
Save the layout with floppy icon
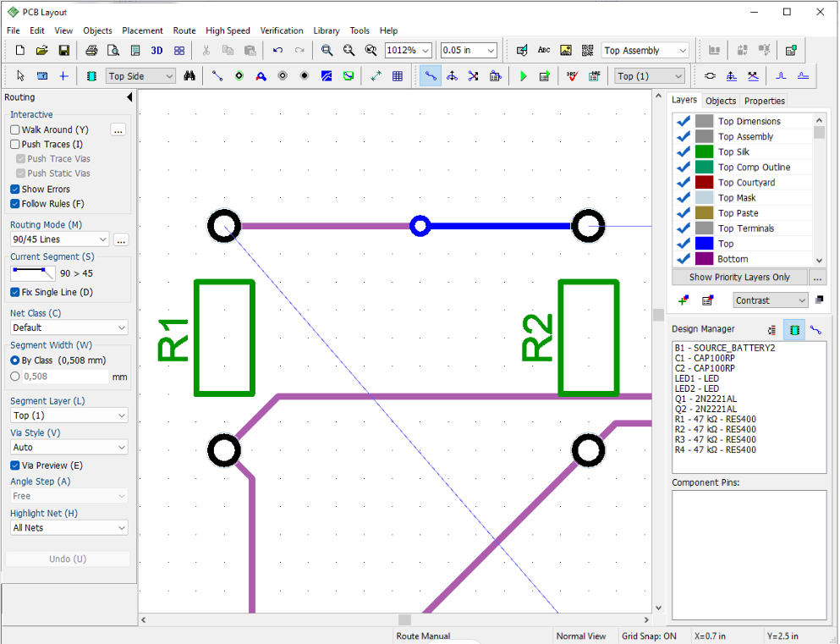click(x=63, y=51)
